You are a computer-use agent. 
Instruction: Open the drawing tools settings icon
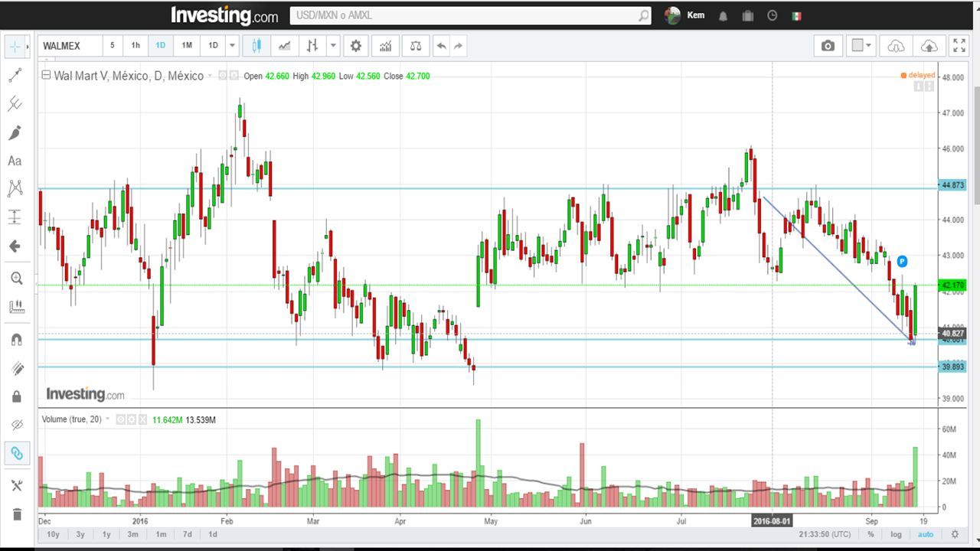(x=15, y=485)
